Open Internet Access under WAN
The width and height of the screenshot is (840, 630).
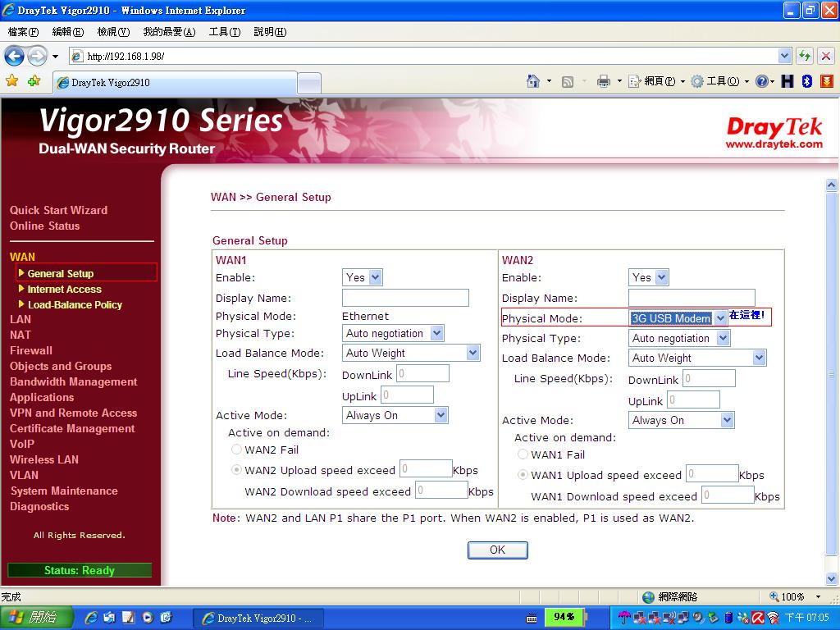coord(64,290)
